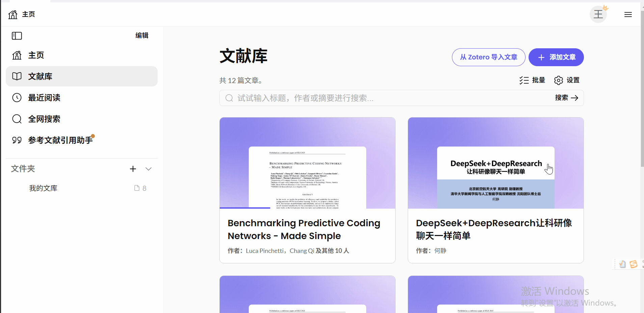Open 全网搜索 via the magnifier icon
644x313 pixels.
point(17,119)
